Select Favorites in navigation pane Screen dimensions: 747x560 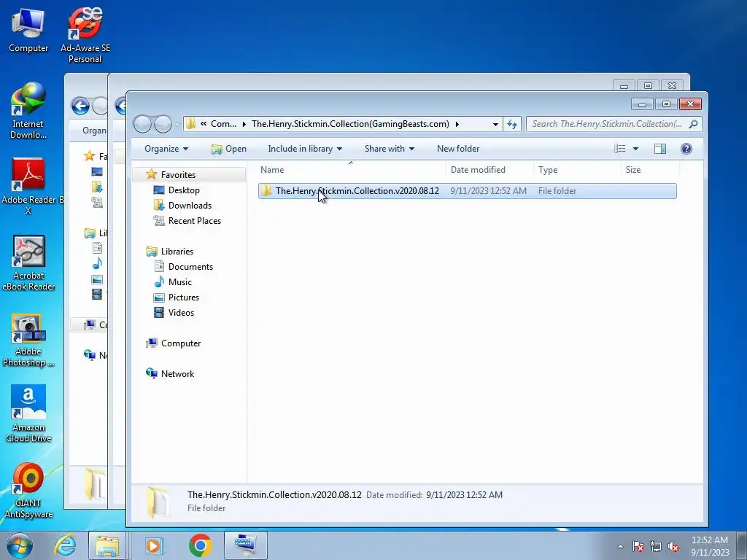coord(178,175)
